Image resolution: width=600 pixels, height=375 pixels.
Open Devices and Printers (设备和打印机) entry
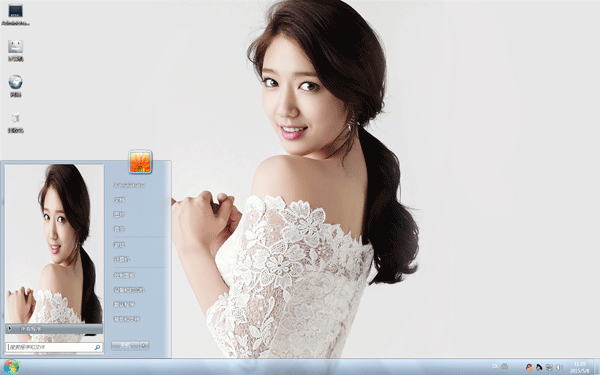tap(129, 290)
